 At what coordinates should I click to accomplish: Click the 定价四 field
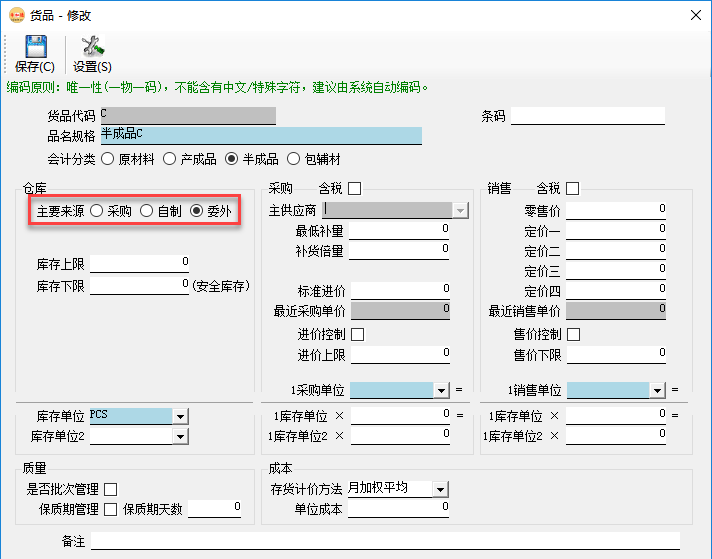point(616,291)
